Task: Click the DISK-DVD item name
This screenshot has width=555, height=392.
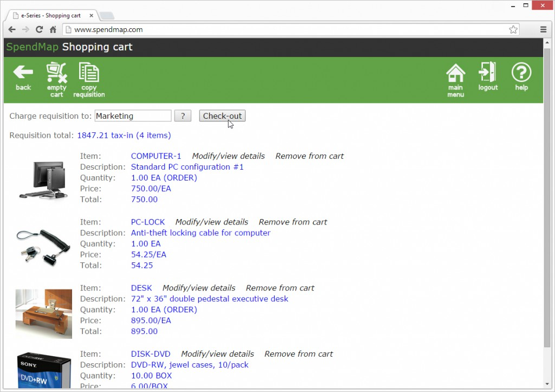Action: pyautogui.click(x=151, y=354)
